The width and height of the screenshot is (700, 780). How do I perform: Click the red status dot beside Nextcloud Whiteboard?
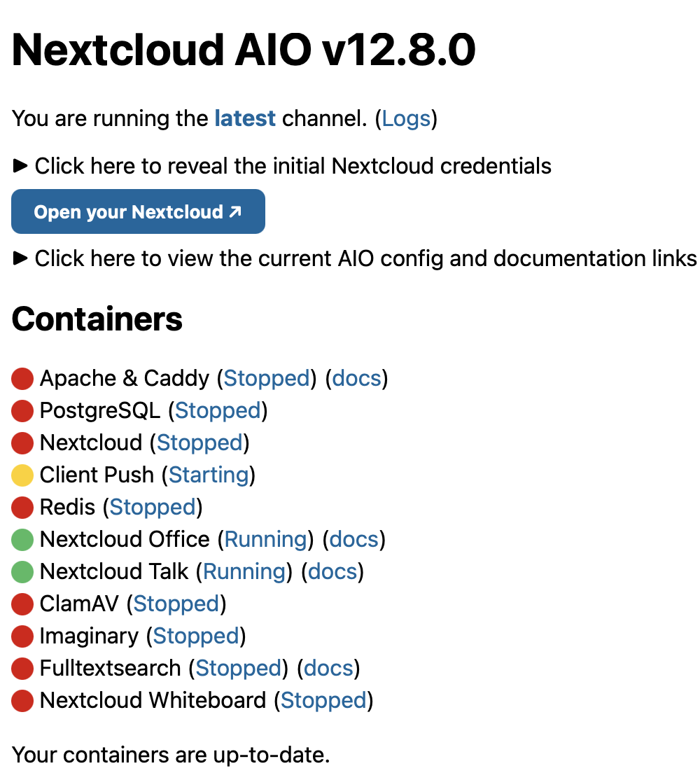point(22,701)
